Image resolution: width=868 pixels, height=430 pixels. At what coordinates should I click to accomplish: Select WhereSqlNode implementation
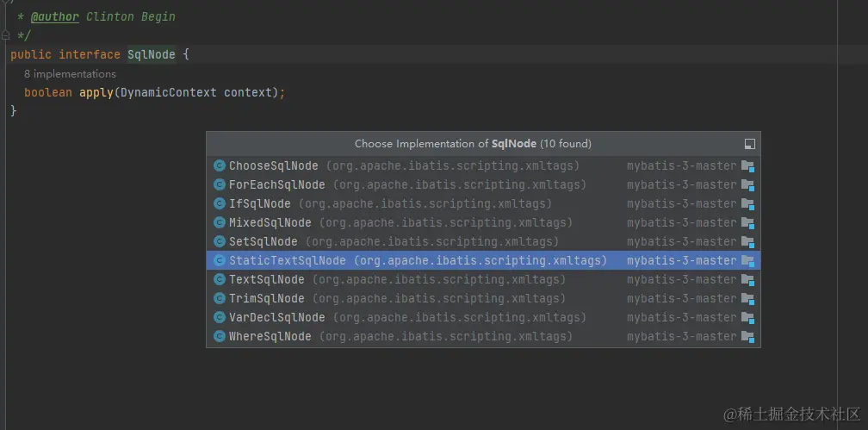[483, 336]
